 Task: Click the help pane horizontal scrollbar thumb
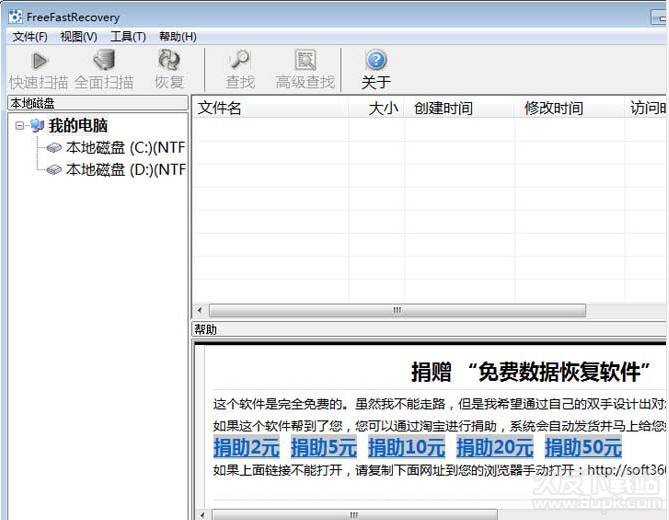coord(355,514)
